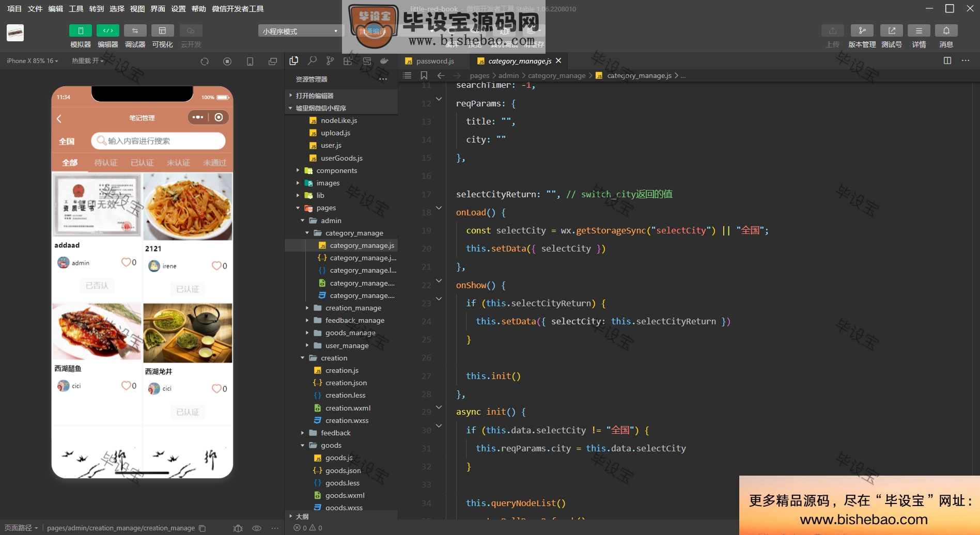Open editor more actions menu
Screen dimensions: 980x535
click(x=965, y=60)
